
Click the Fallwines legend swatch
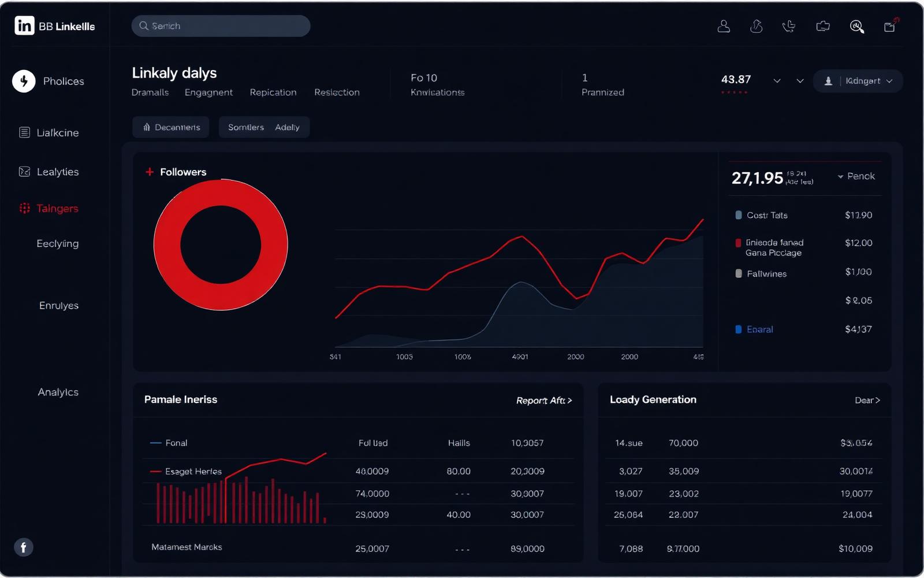point(738,273)
